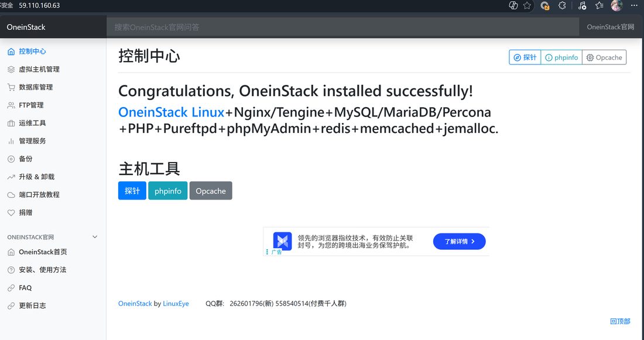Click the 回顶部 link

point(620,321)
